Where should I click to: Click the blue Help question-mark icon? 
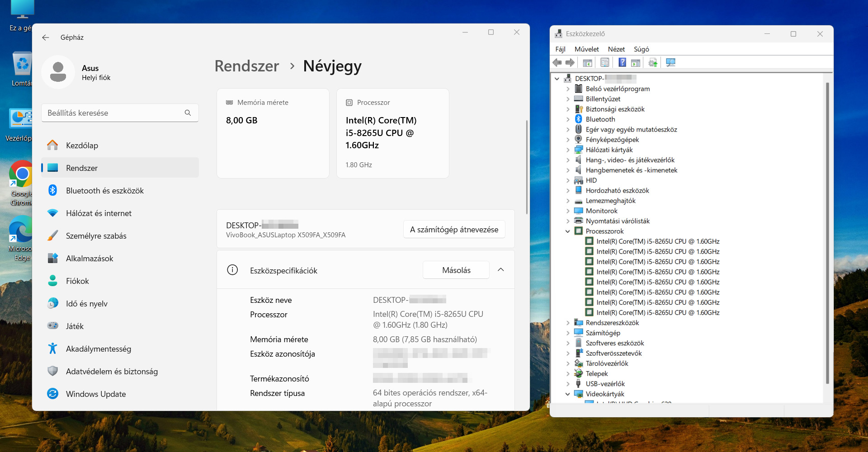click(x=623, y=63)
